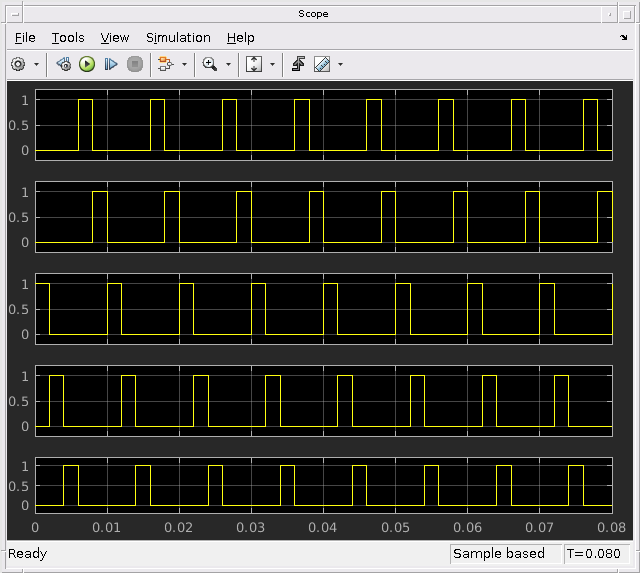Click the dock arrow at menu bar right

tap(624, 38)
